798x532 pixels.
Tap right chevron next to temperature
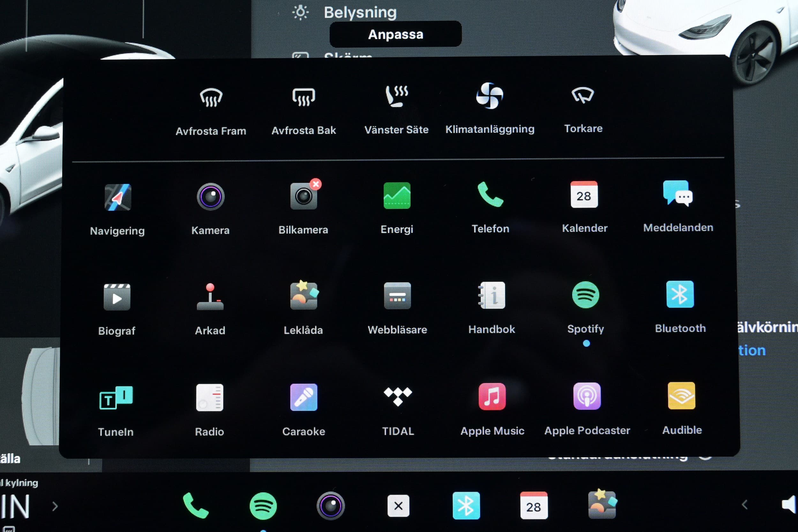pos(55,506)
